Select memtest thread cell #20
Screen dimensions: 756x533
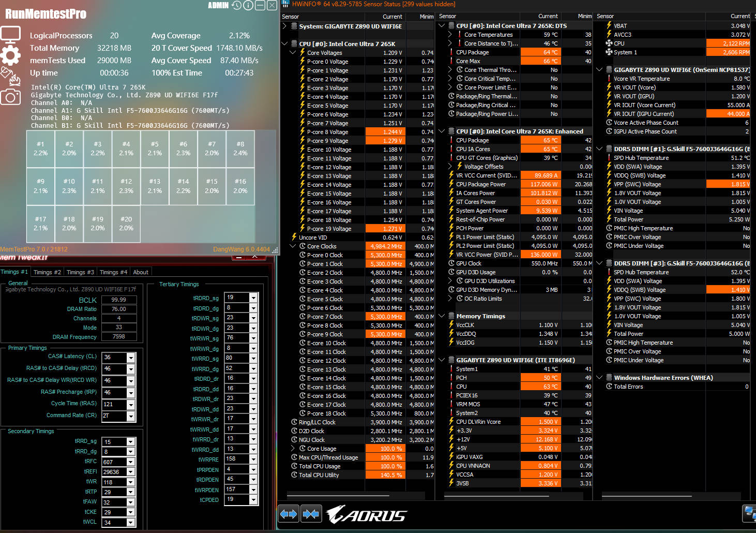point(126,224)
